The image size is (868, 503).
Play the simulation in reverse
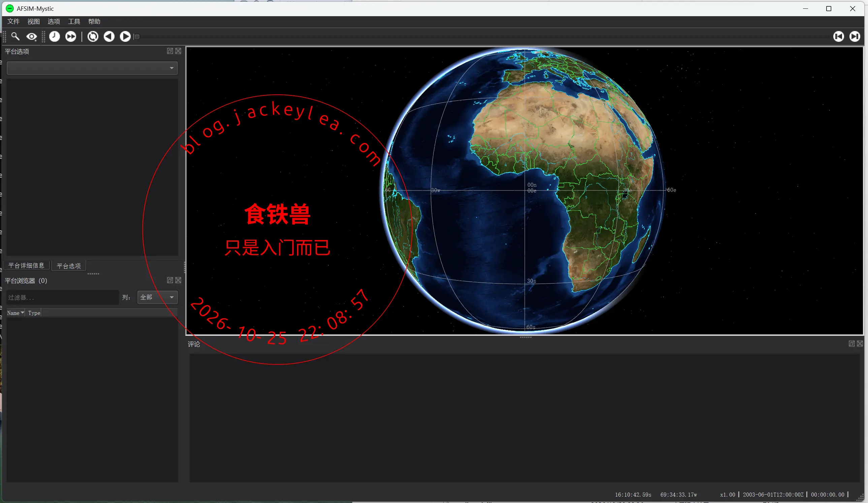pyautogui.click(x=109, y=36)
